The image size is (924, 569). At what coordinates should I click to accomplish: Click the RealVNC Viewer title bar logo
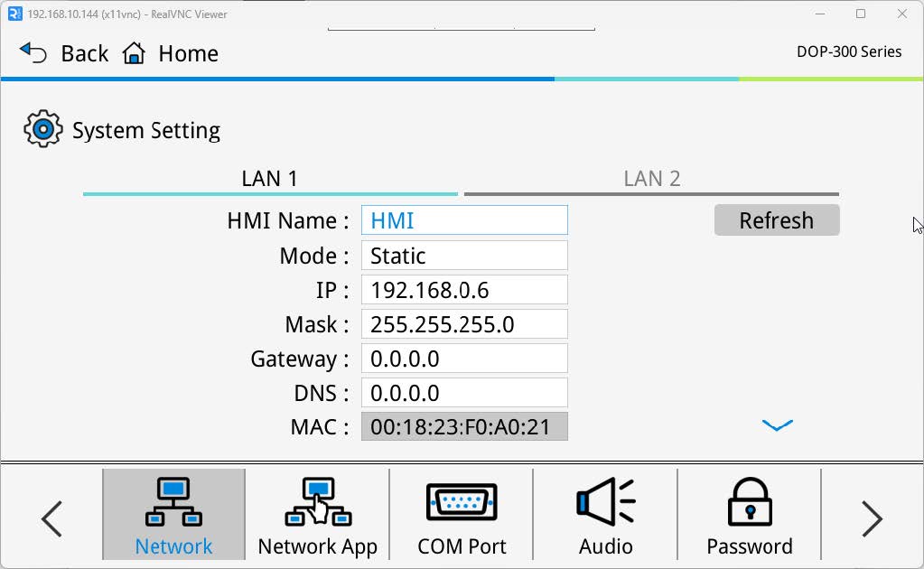click(x=14, y=14)
